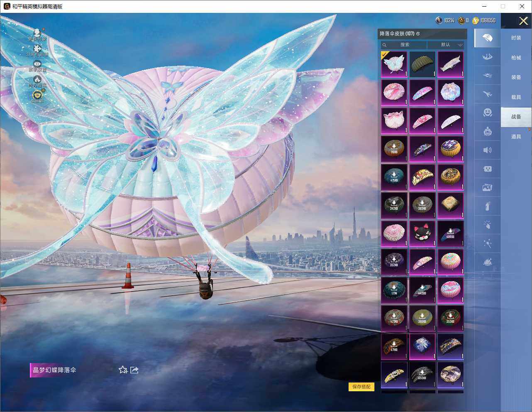This screenshot has height=412, width=532.
Task: Switch to the 道具 tab
Action: click(x=516, y=137)
